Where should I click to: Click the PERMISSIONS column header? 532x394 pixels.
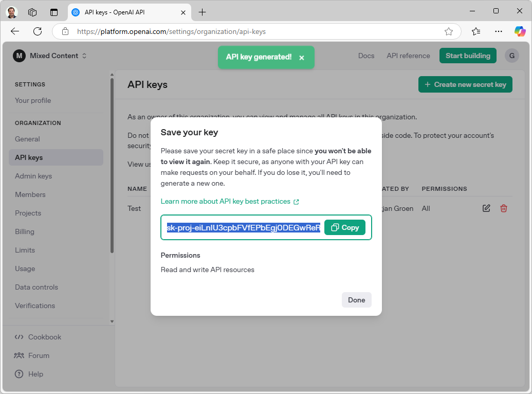pos(444,189)
